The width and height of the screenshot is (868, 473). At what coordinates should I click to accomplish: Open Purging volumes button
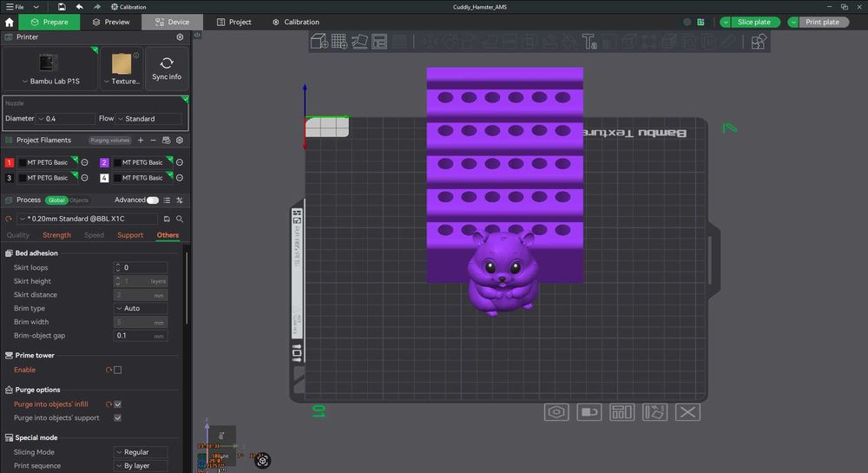(110, 141)
